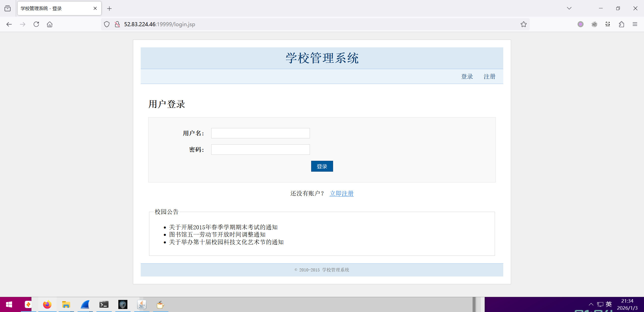Show hidden system tray icons

coord(591,304)
